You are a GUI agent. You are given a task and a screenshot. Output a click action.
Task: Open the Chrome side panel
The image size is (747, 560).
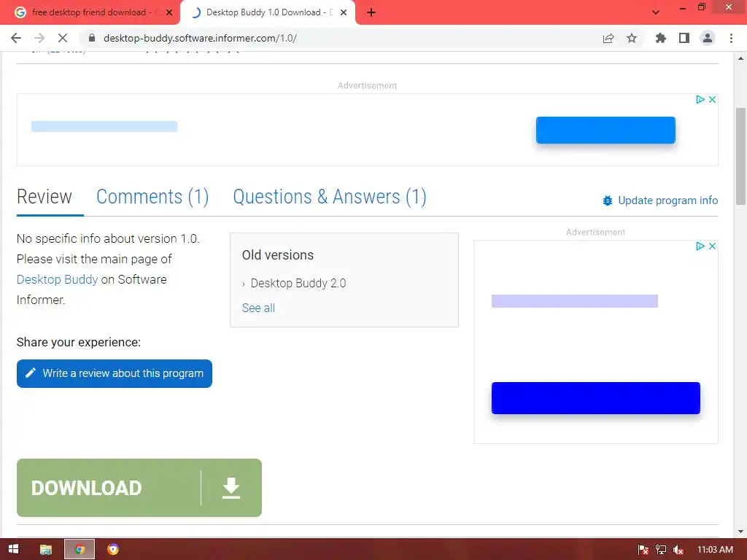(684, 38)
